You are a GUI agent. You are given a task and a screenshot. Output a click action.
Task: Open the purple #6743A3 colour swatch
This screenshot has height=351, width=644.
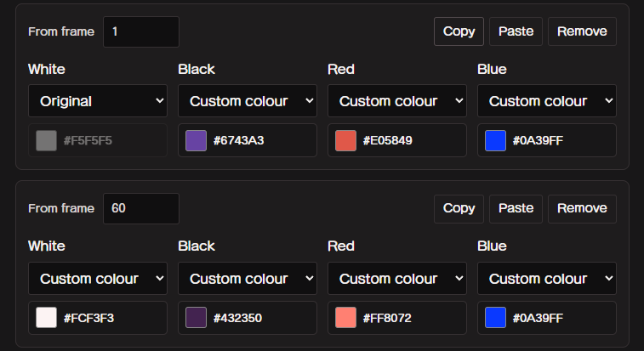tap(196, 141)
